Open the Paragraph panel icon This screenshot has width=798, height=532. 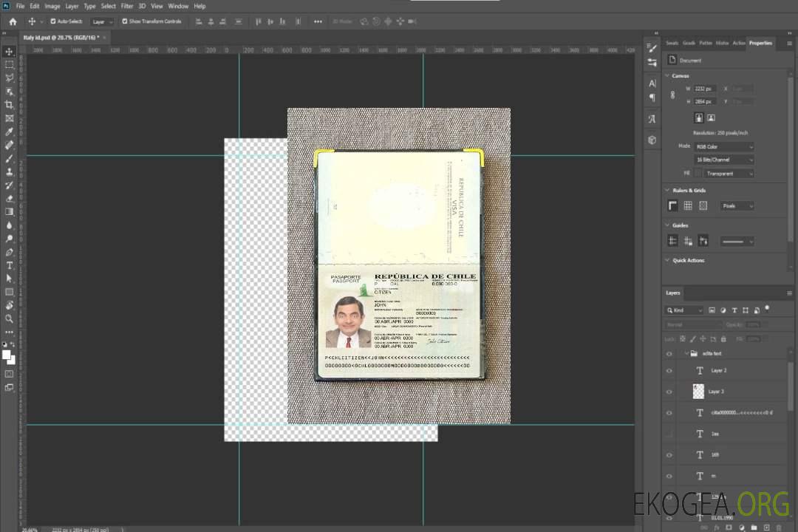(652, 98)
